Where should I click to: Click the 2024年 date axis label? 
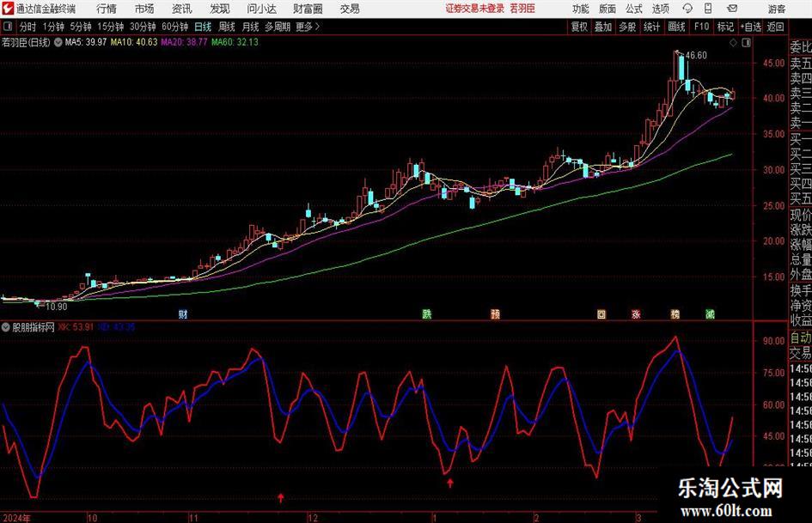[16, 518]
